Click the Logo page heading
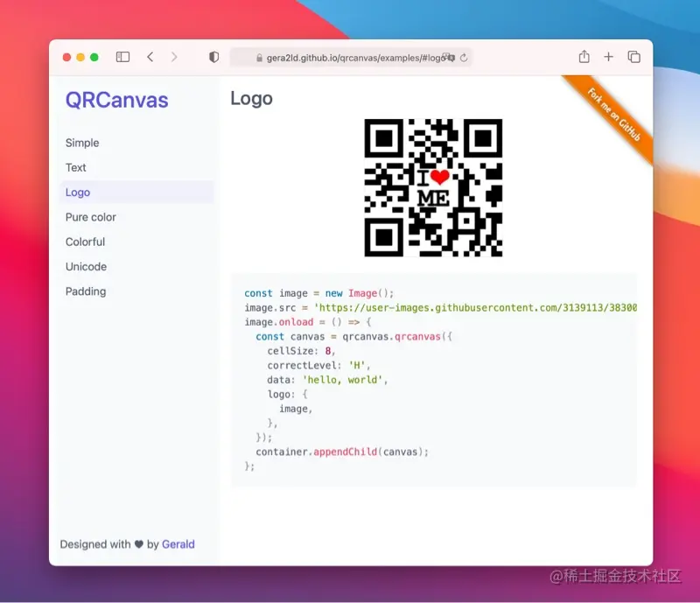Viewport: 700px width, 603px height. [251, 98]
